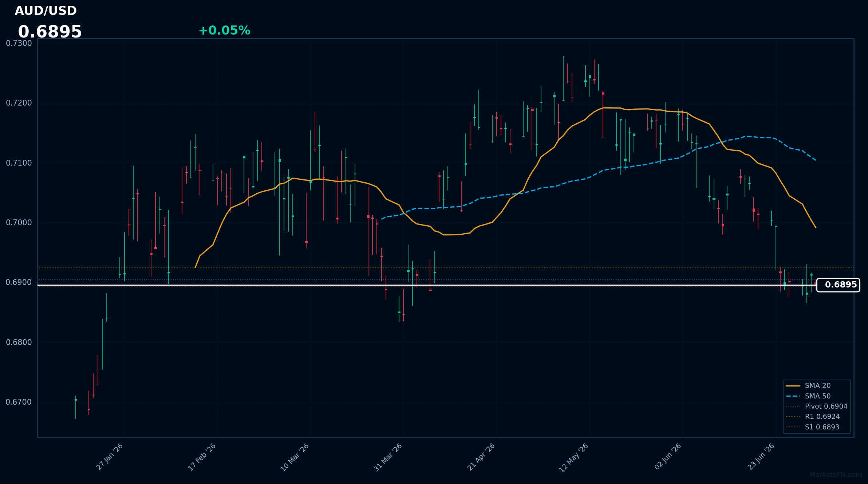
Task: Click the 31 Mar '26 date label
Action: coord(388,457)
